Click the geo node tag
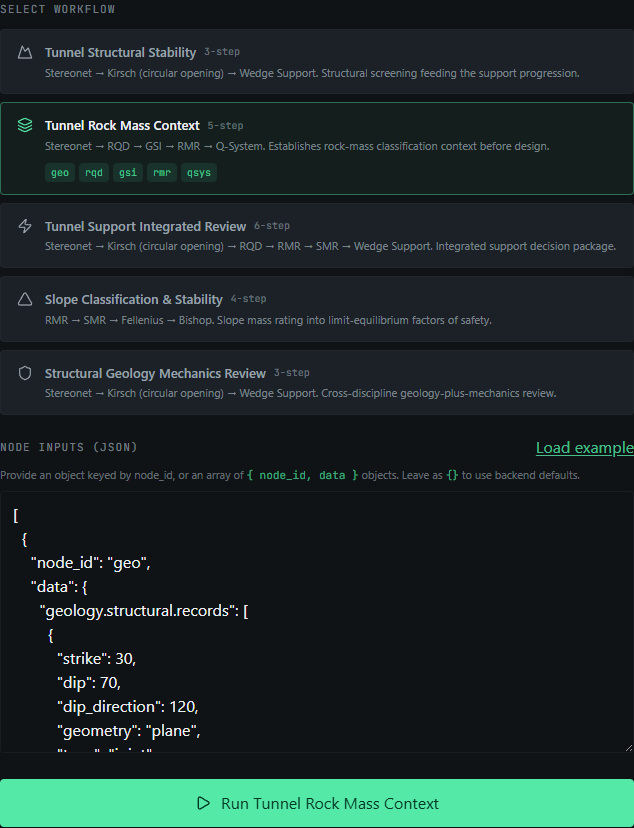This screenshot has height=828, width=634. point(60,173)
